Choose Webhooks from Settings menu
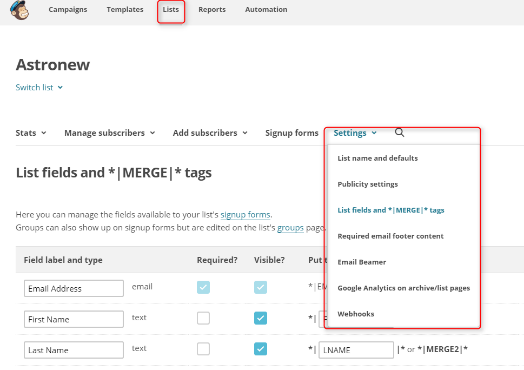The width and height of the screenshot is (524, 370). tap(356, 314)
